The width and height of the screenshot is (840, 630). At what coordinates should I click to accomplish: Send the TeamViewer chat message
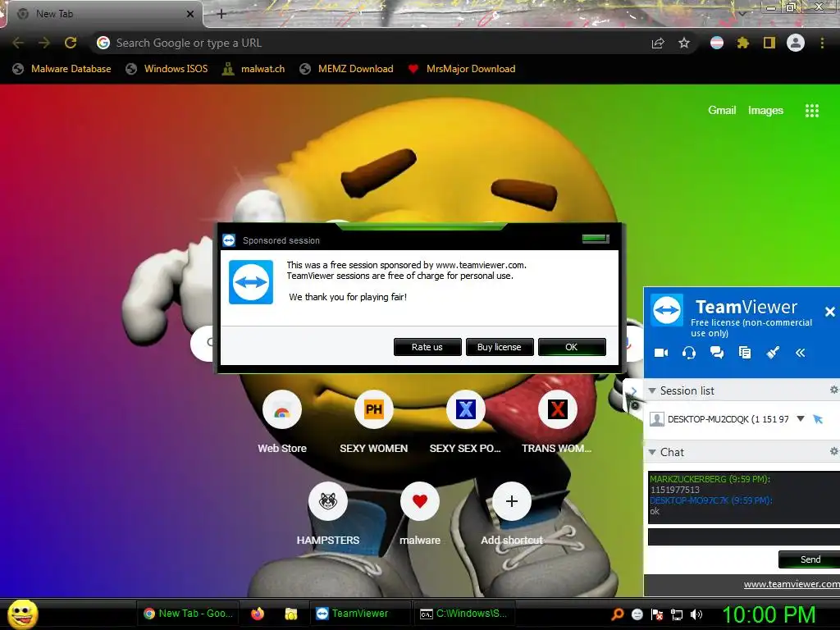click(810, 559)
